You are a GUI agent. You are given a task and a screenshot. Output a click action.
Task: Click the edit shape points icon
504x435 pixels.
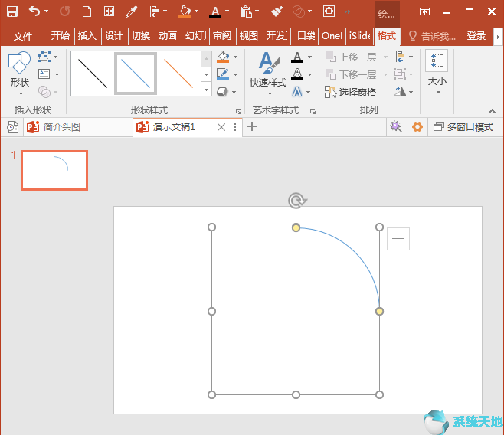click(44, 57)
